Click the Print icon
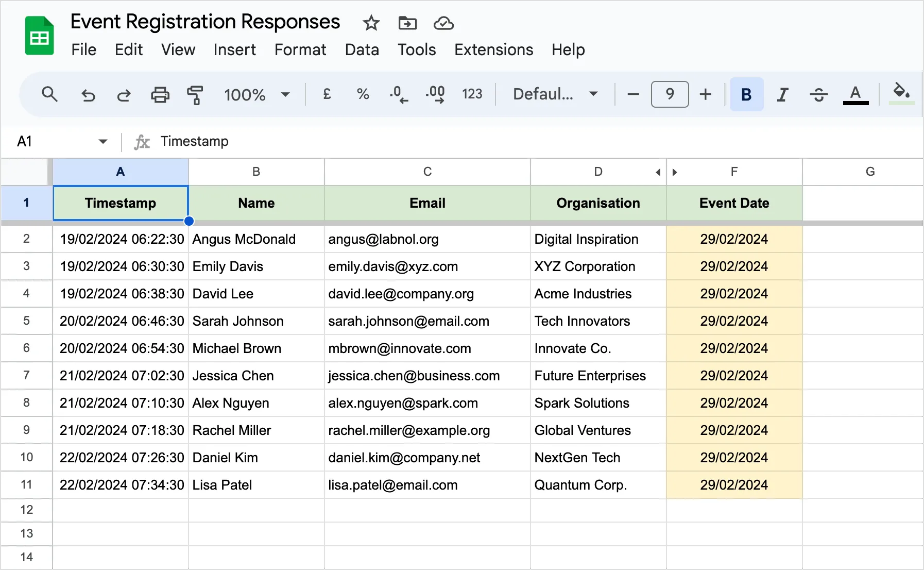 click(x=160, y=94)
